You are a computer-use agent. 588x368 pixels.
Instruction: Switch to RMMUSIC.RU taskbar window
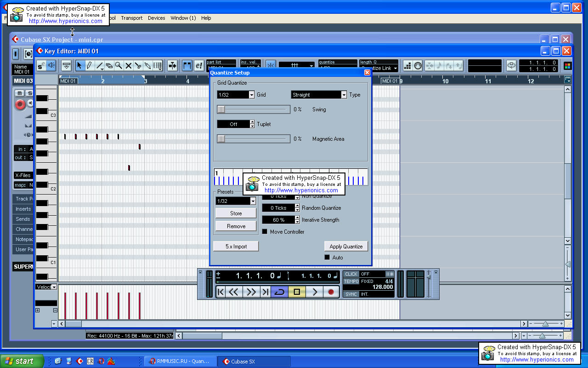pos(180,361)
